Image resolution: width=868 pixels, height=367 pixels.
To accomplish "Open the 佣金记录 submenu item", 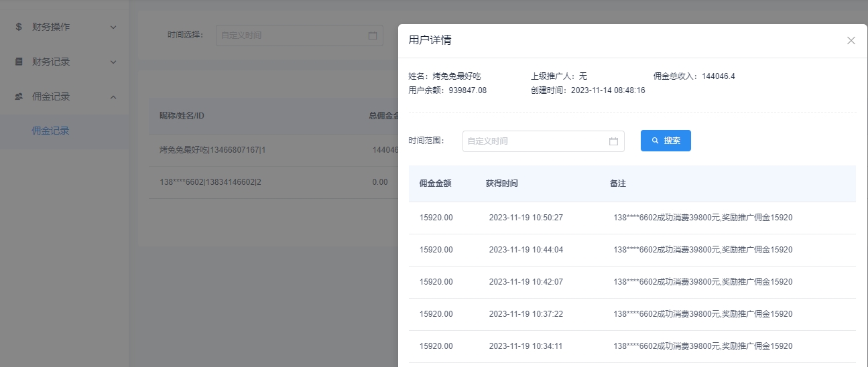I will pyautogui.click(x=64, y=131).
